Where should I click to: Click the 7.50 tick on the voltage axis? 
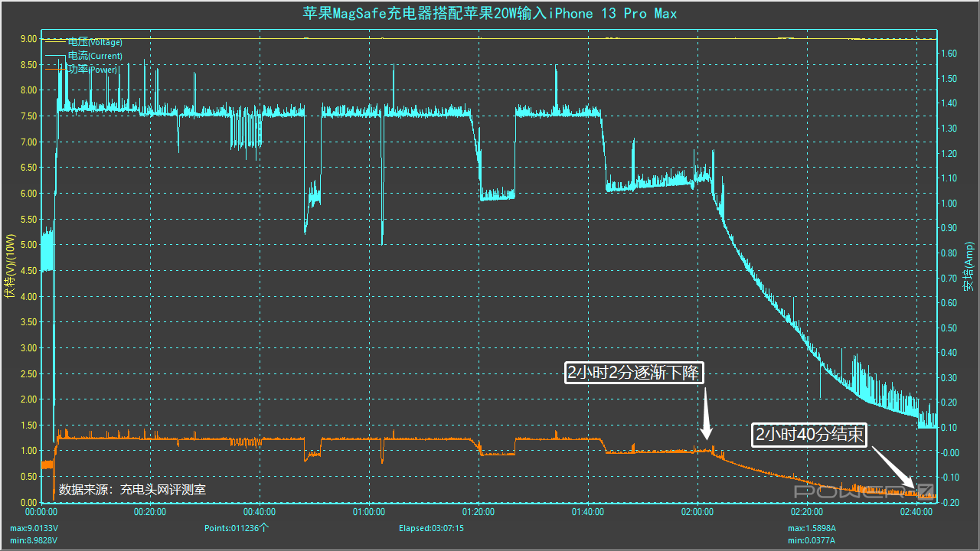28,116
